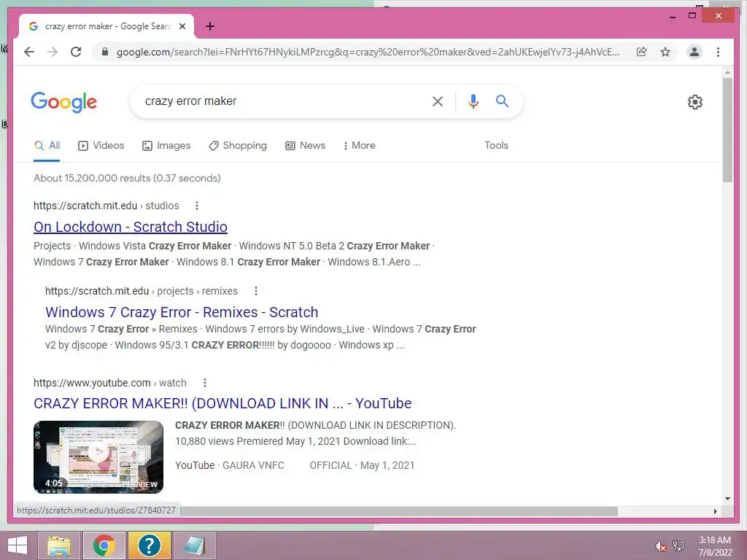Switch to the News tab
This screenshot has width=747, height=560.
point(306,146)
